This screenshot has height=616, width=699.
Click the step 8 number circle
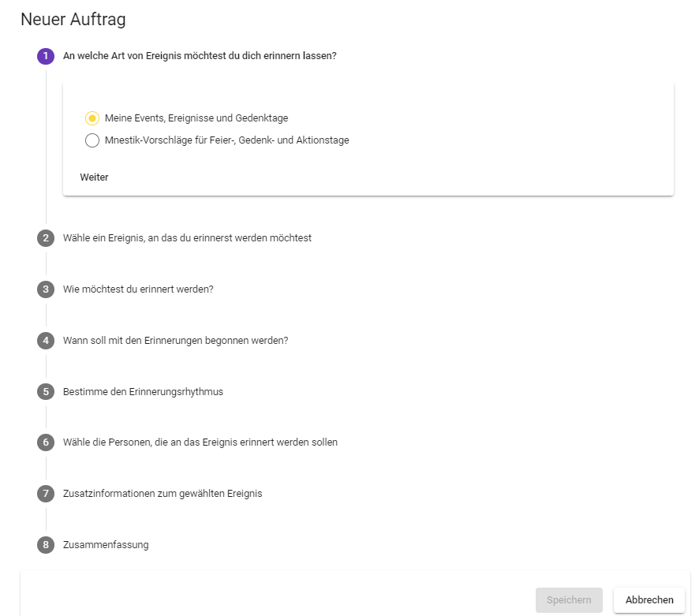pos(46,545)
